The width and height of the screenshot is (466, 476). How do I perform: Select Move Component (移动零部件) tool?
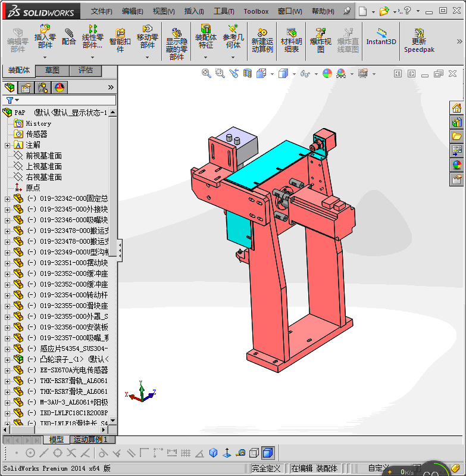(148, 36)
